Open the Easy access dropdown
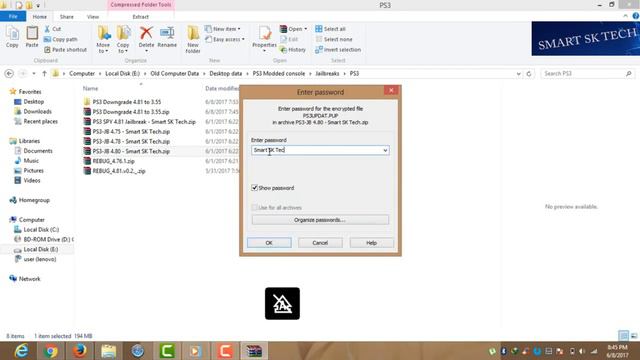The height and width of the screenshot is (360, 640). click(225, 39)
